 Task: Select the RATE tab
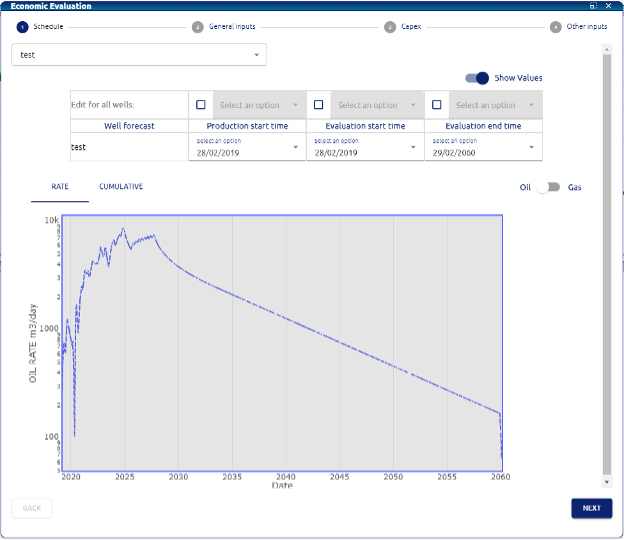[x=60, y=187]
